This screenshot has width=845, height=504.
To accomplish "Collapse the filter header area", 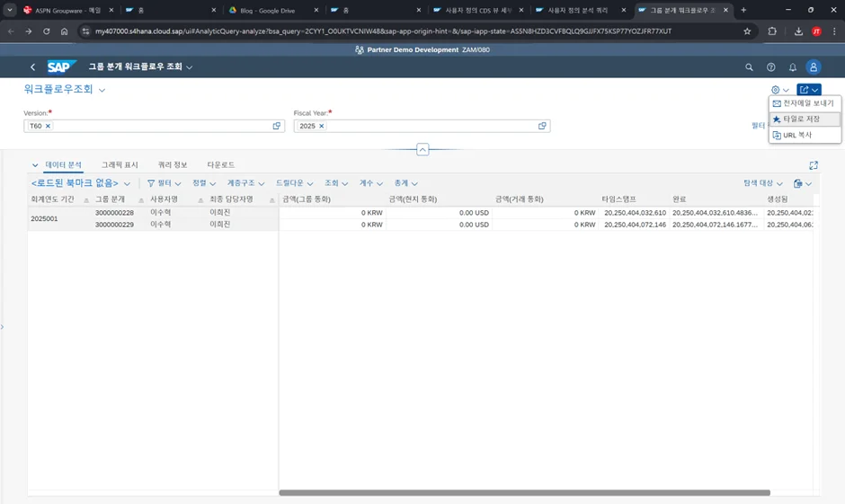I will point(422,149).
